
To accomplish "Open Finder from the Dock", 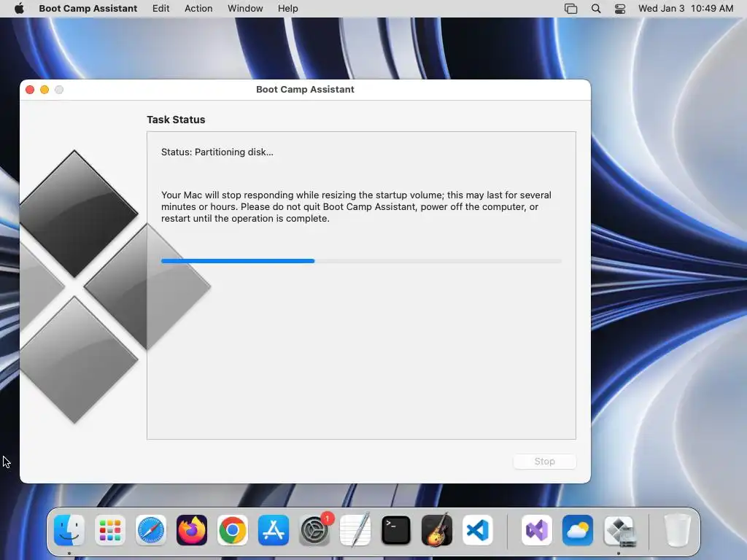I will [x=69, y=530].
